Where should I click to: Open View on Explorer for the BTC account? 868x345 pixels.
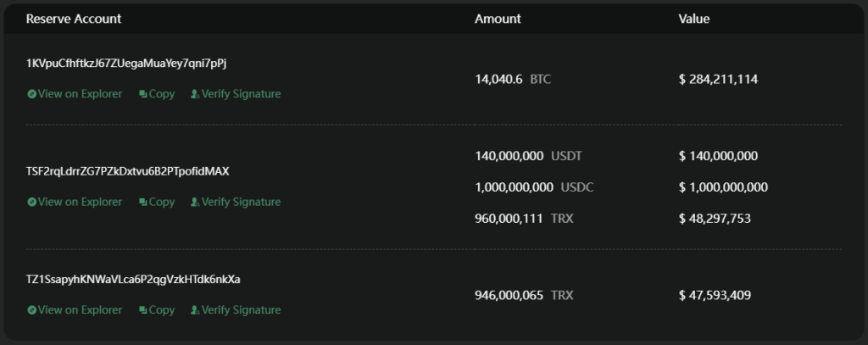point(80,94)
